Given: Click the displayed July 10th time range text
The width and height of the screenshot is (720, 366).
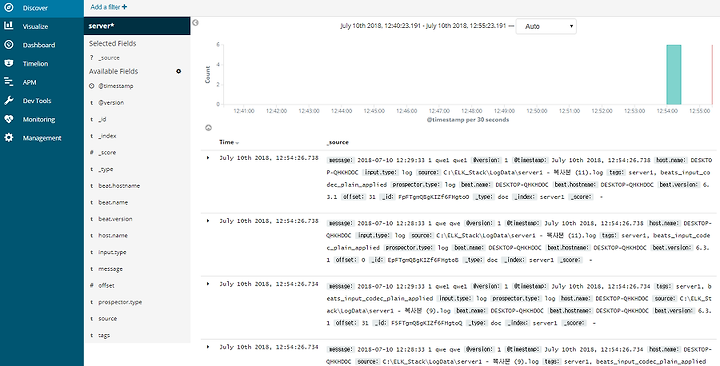Looking at the screenshot, I should (x=423, y=26).
